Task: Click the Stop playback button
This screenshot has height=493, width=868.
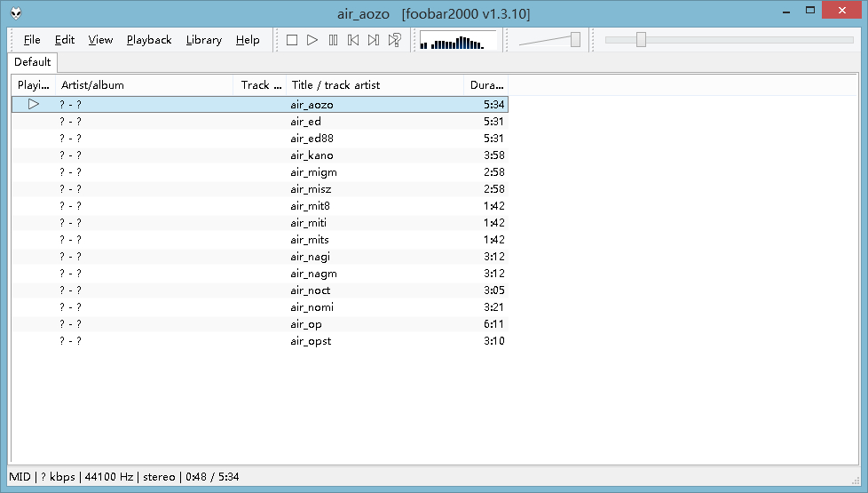Action: pyautogui.click(x=292, y=40)
